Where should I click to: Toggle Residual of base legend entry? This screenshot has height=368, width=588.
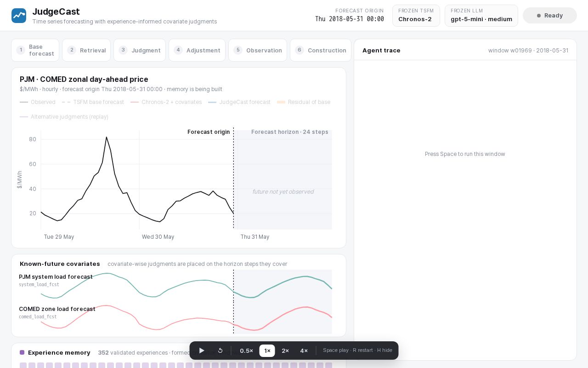click(x=304, y=102)
